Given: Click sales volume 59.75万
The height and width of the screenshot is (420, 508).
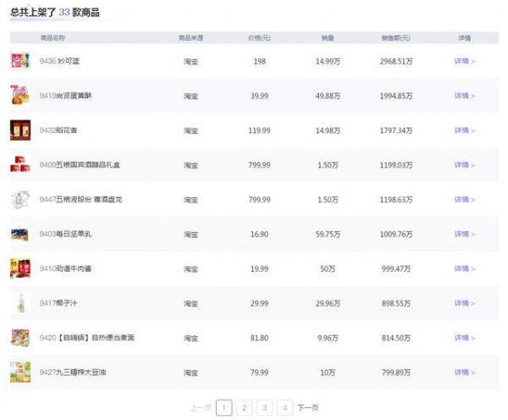Looking at the screenshot, I should click(328, 234).
